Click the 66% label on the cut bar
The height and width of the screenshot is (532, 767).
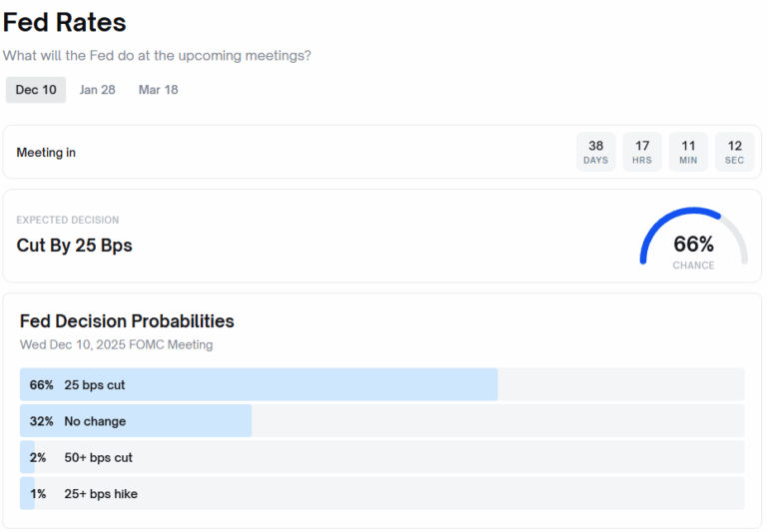point(41,384)
